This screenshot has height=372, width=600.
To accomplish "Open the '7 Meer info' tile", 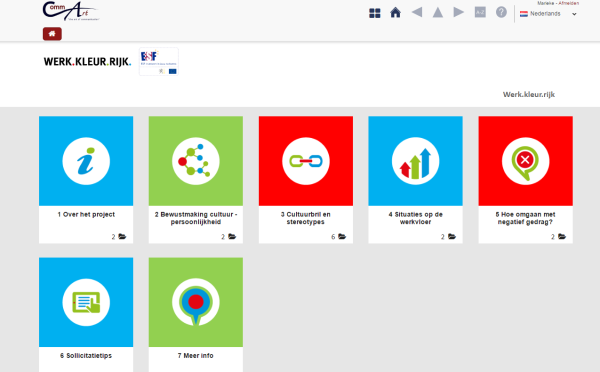I will 196,315.
